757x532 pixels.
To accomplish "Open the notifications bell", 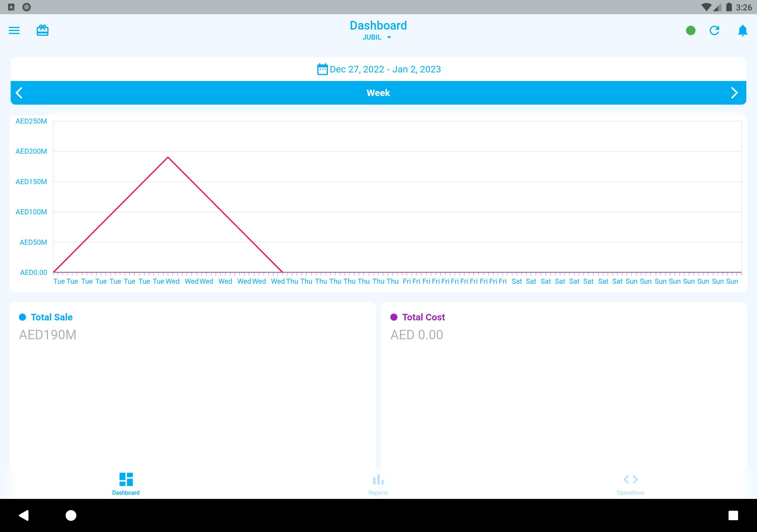I will [x=743, y=31].
